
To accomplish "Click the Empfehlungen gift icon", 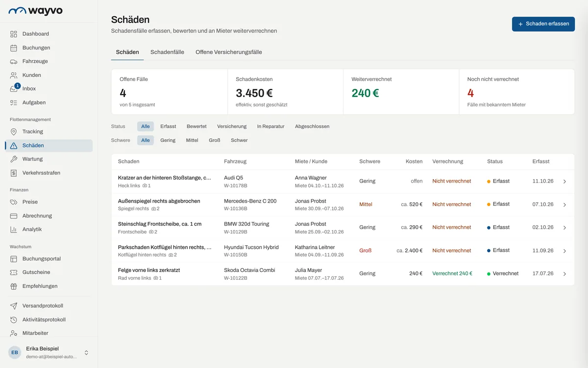I will point(14,286).
